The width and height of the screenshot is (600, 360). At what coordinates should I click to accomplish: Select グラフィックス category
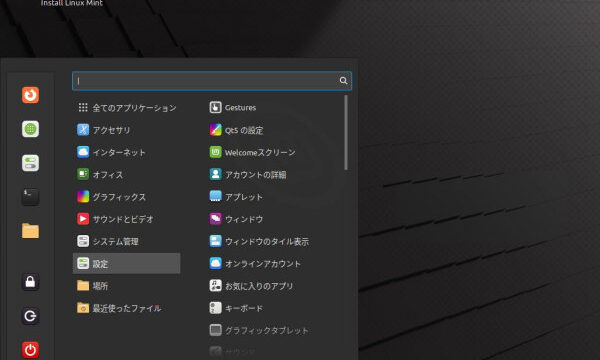tap(127, 197)
